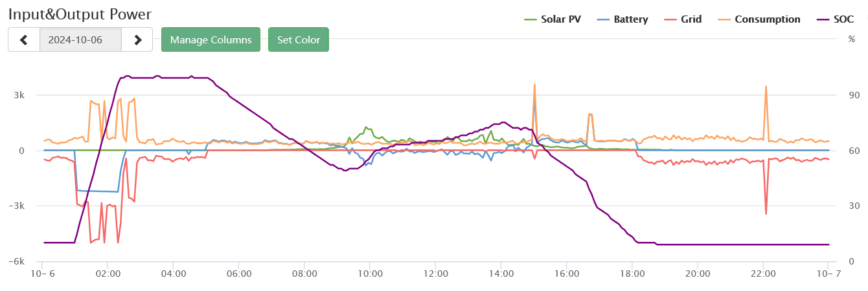This screenshot has width=868, height=291.
Task: Hide the Battery series via legend
Action: [x=630, y=19]
